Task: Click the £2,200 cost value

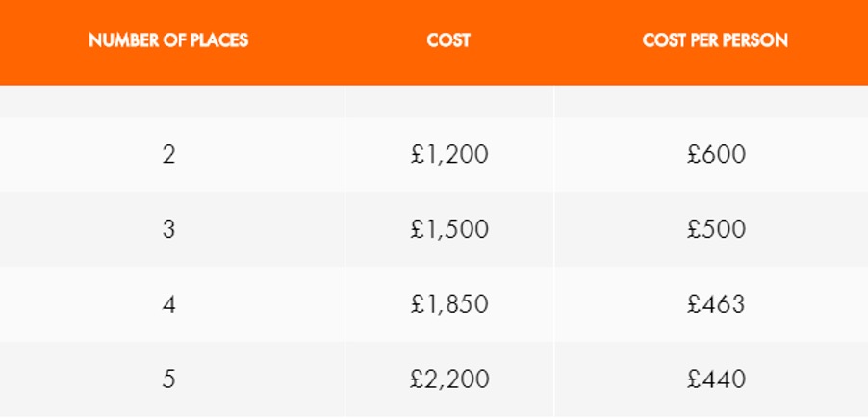Action: 449,379
